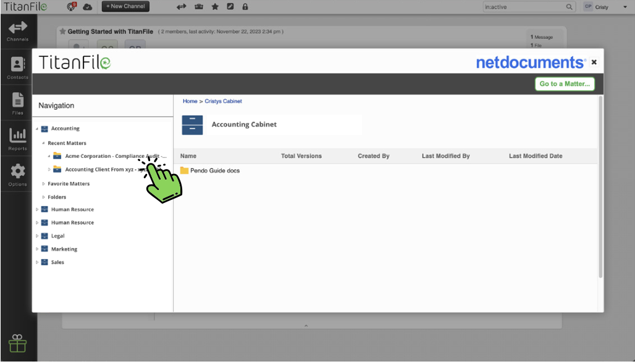The height and width of the screenshot is (364, 635).
Task: Click the padlock icon in the top toolbar
Action: click(245, 6)
